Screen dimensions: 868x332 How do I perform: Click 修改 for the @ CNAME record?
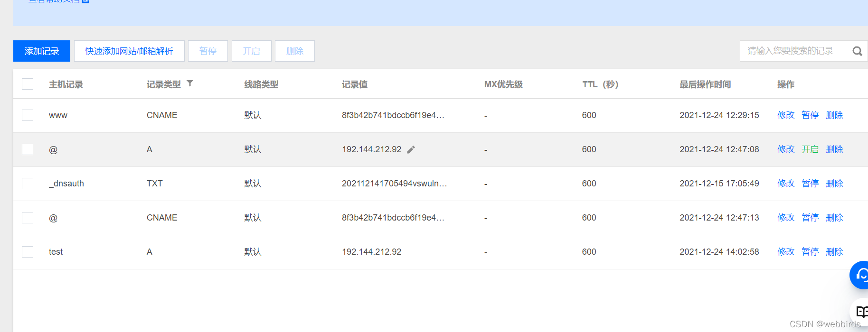click(x=786, y=218)
